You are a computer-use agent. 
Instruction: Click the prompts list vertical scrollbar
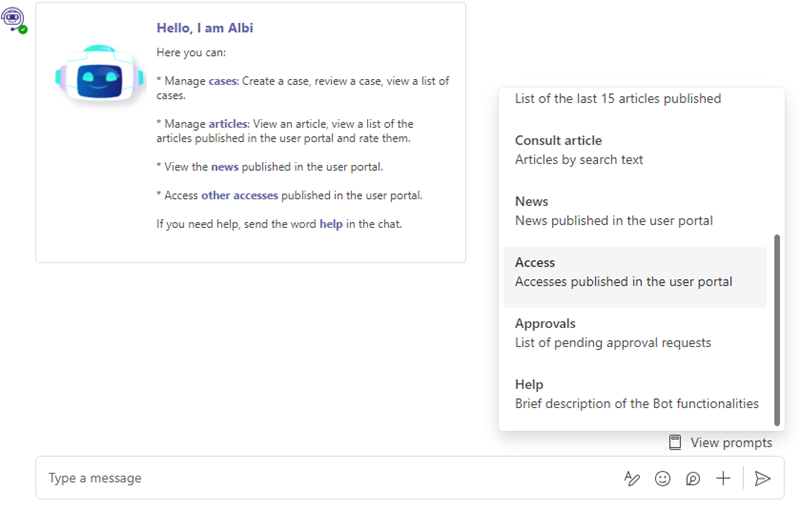tap(777, 329)
